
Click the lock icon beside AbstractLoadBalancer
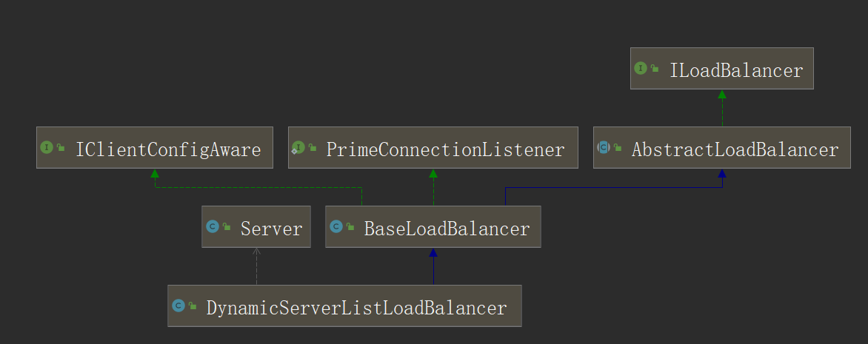click(x=617, y=149)
